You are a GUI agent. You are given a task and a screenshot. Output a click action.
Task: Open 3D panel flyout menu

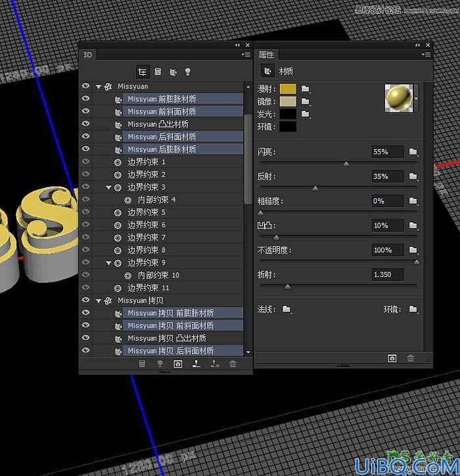(x=246, y=54)
